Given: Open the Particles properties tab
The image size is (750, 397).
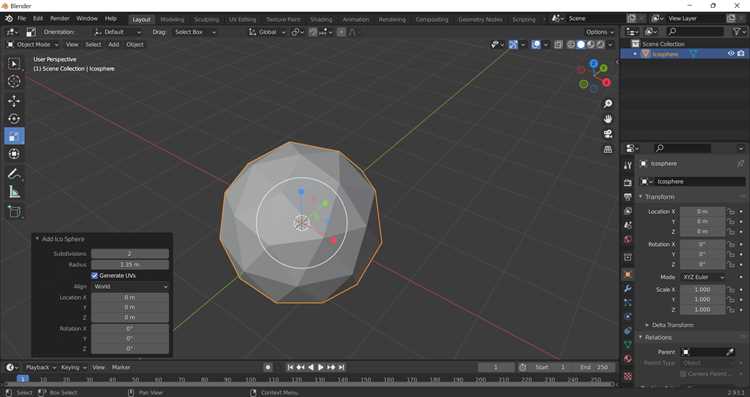Looking at the screenshot, I should pos(628,303).
